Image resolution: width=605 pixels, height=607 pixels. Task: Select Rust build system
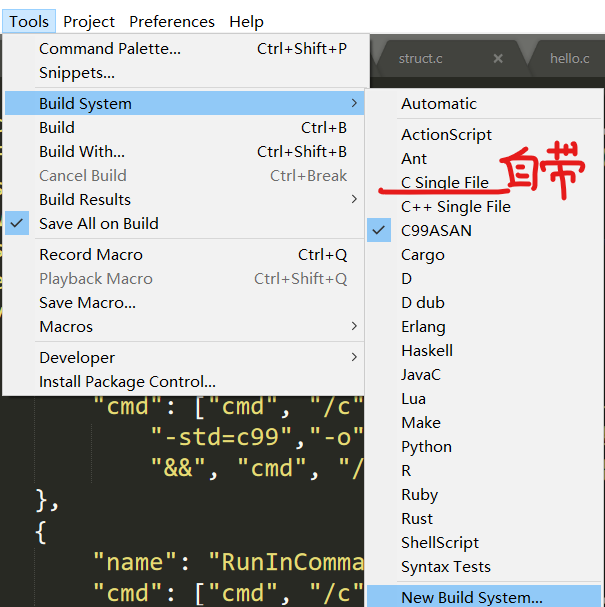[x=484, y=519]
